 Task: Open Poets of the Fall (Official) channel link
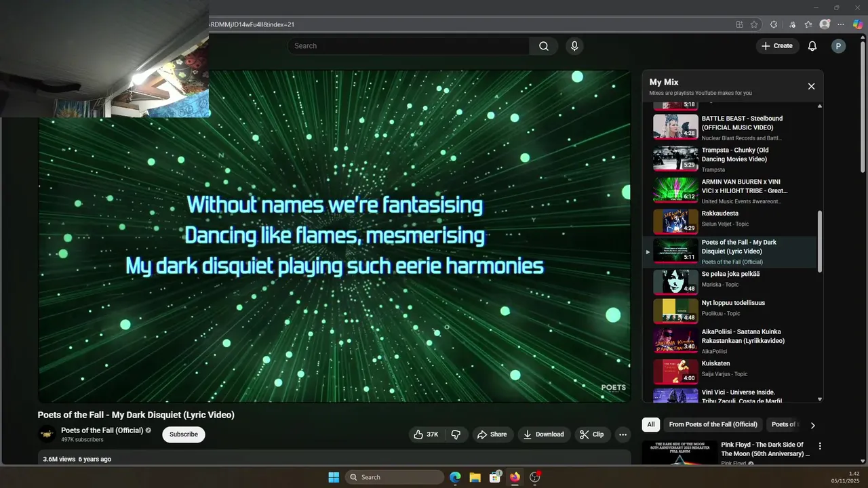(102, 430)
